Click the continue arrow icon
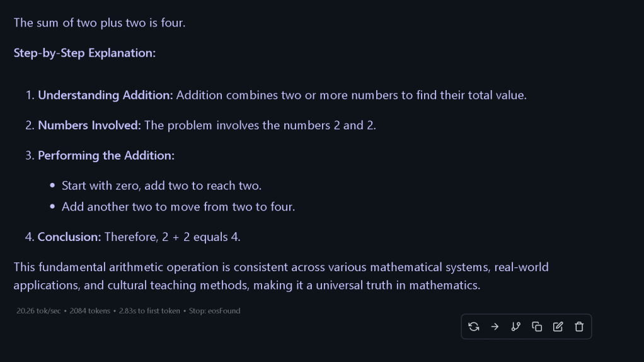The height and width of the screenshot is (362, 644). [x=495, y=327]
